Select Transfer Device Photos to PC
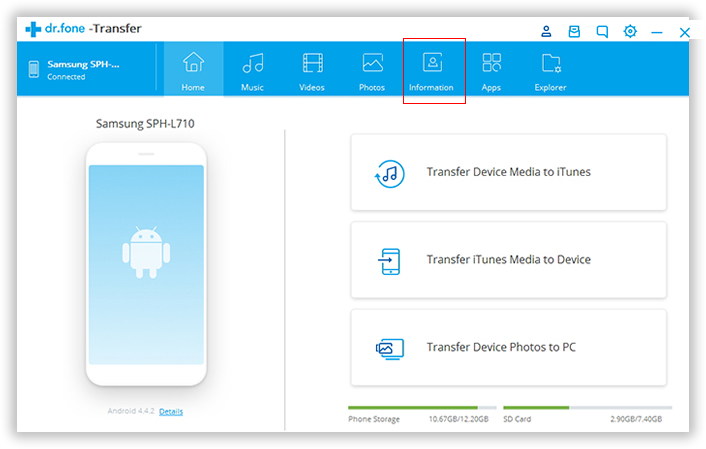706x449 pixels. (509, 347)
